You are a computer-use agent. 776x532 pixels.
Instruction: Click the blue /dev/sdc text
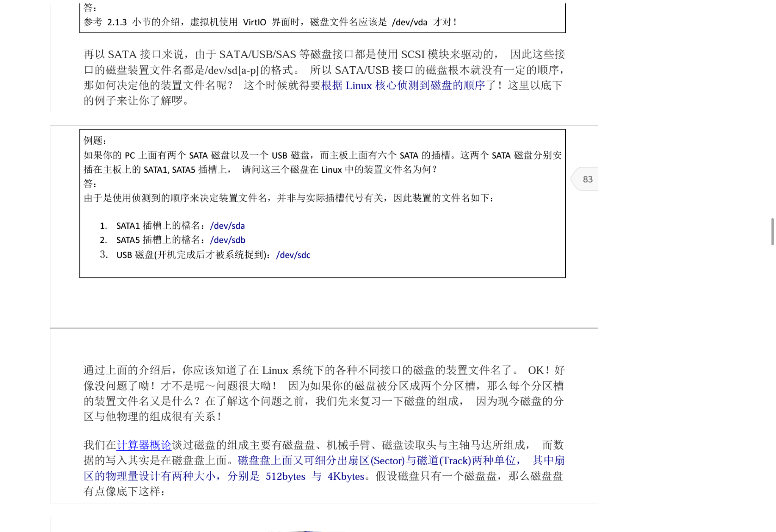(x=293, y=255)
